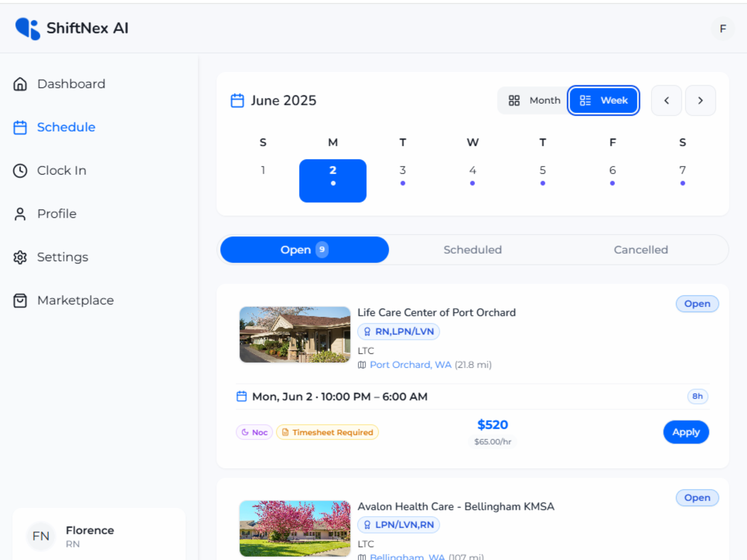Click the Dashboard home icon

20,84
